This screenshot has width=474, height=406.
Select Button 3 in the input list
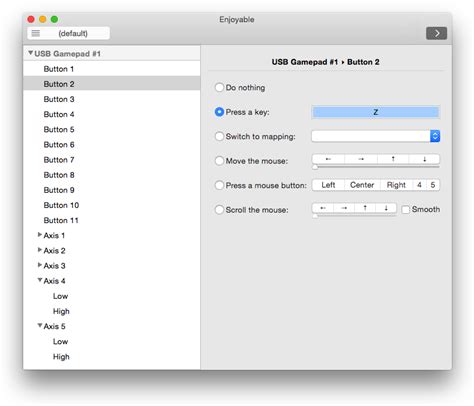click(112, 99)
